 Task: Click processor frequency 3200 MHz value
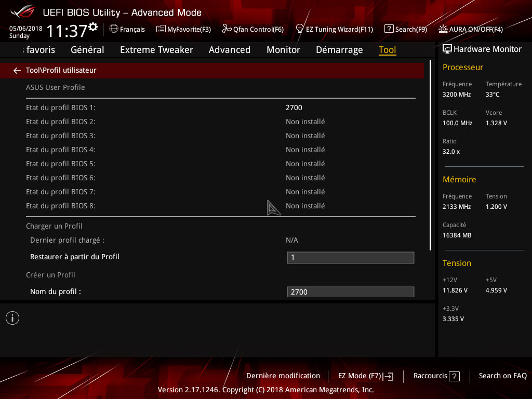(456, 95)
